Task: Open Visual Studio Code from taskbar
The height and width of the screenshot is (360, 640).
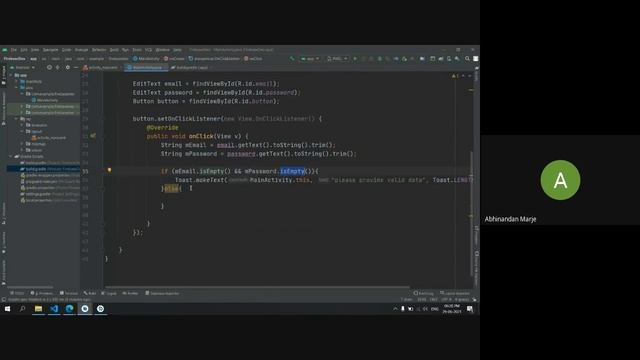Action: [x=54, y=309]
